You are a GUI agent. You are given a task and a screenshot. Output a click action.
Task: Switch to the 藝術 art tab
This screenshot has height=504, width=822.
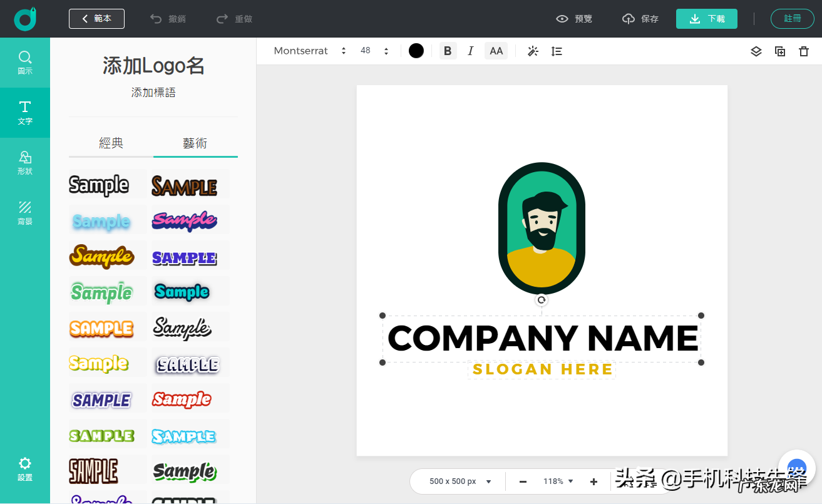(195, 143)
